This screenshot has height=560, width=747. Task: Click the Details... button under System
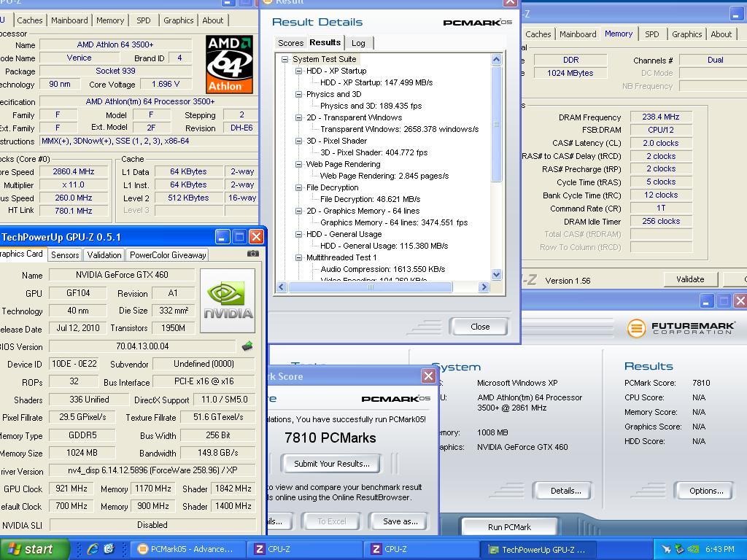[x=565, y=491]
